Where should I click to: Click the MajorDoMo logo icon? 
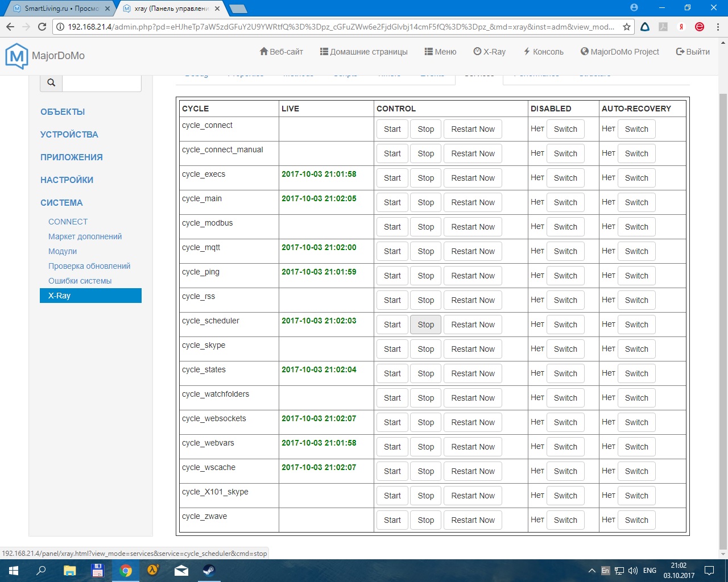pyautogui.click(x=16, y=56)
